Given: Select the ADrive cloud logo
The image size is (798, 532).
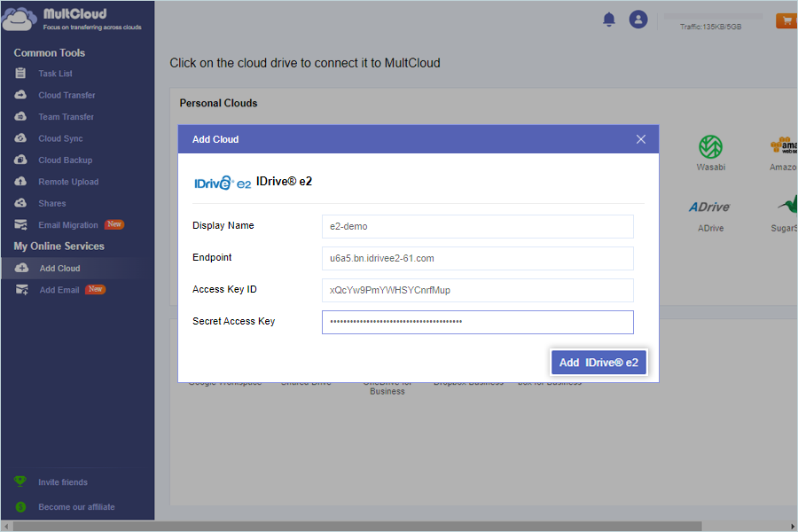Looking at the screenshot, I should [x=709, y=207].
